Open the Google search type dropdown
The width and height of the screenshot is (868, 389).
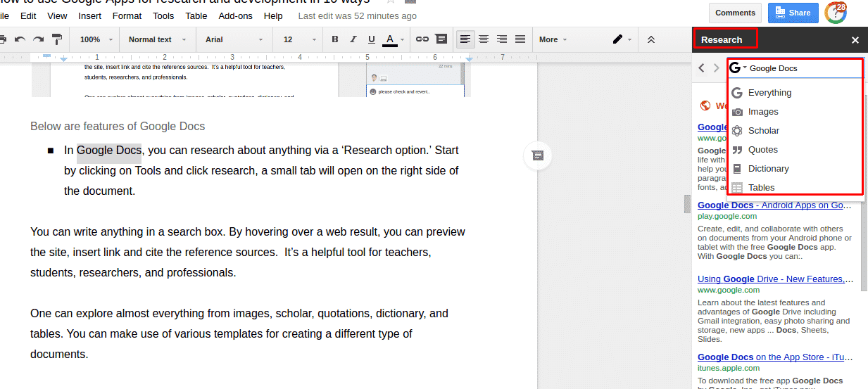[x=738, y=68]
